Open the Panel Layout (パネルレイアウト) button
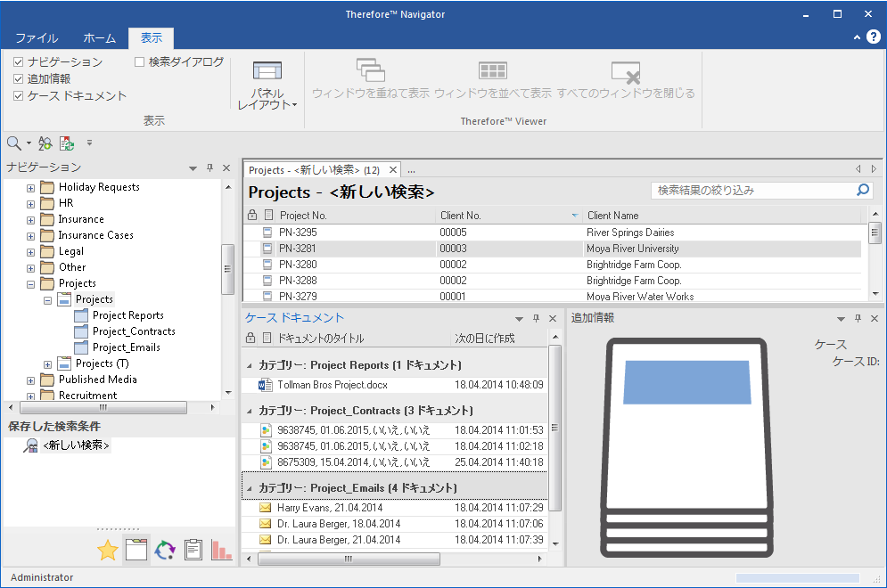The width and height of the screenshot is (887, 588). point(267,85)
